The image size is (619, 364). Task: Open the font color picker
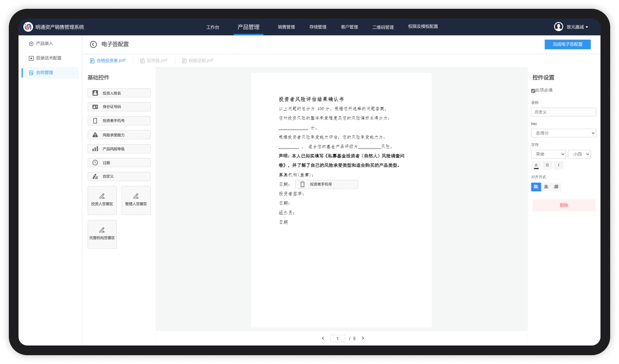[536, 165]
